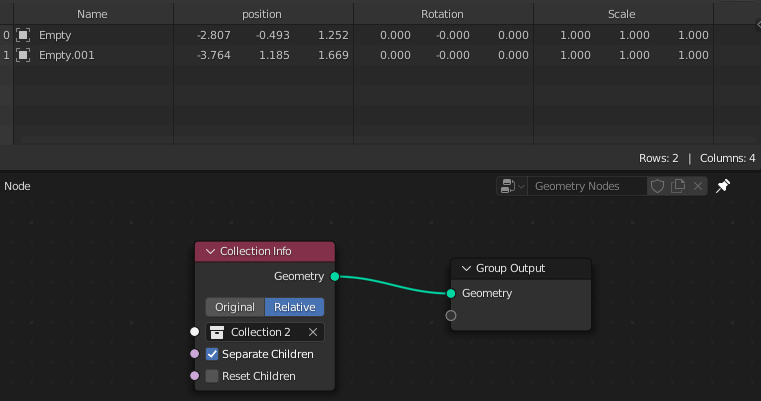Clear Collection 2 from the collection field
761x401 pixels.
click(x=313, y=332)
